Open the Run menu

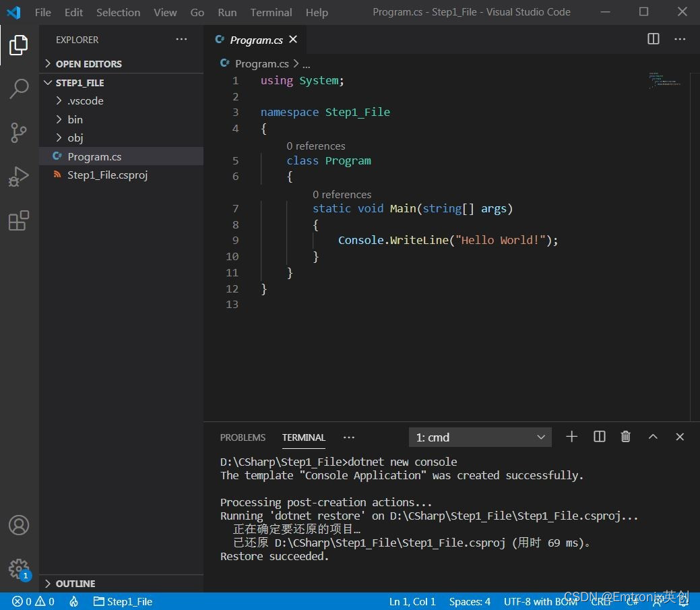pyautogui.click(x=227, y=12)
